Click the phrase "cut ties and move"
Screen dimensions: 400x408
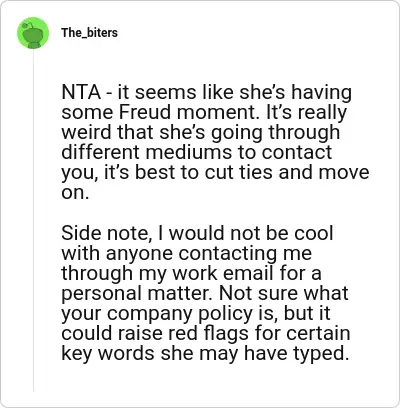click(287, 172)
